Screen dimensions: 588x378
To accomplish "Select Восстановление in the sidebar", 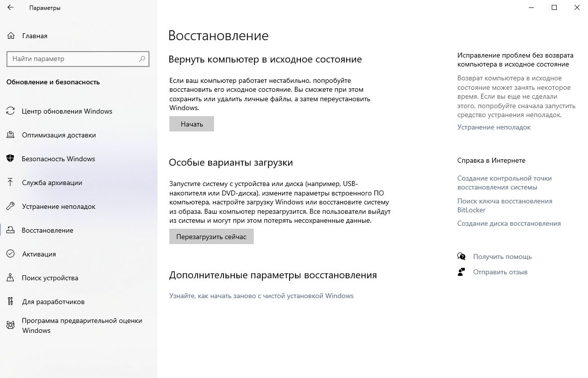I will (48, 230).
